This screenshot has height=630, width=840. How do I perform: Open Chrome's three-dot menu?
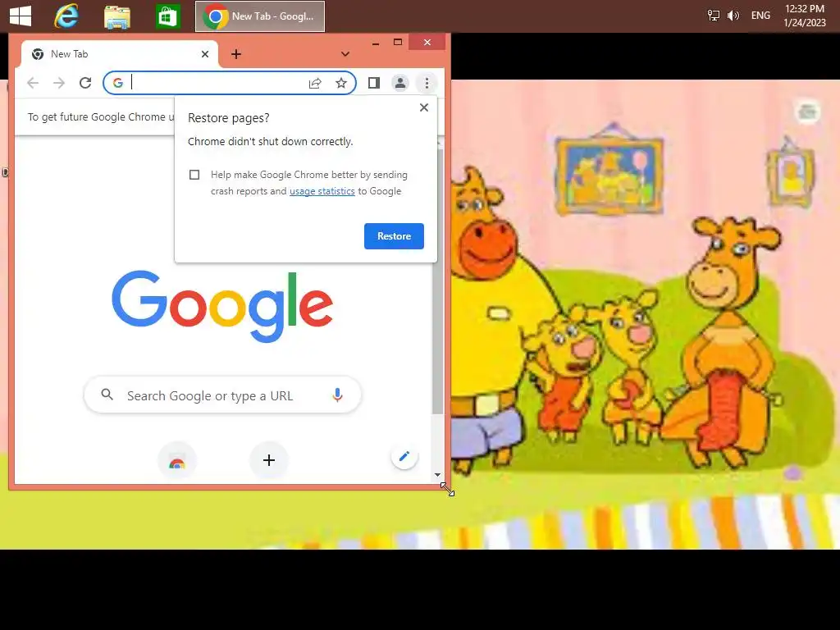427,83
